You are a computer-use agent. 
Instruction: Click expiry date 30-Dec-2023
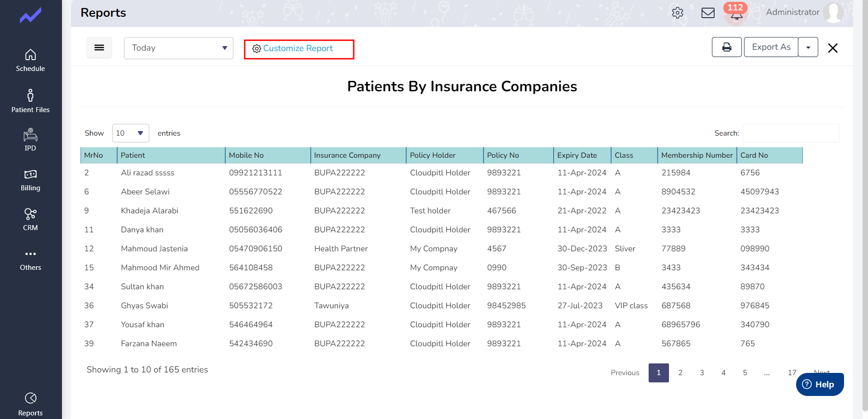pyautogui.click(x=582, y=249)
